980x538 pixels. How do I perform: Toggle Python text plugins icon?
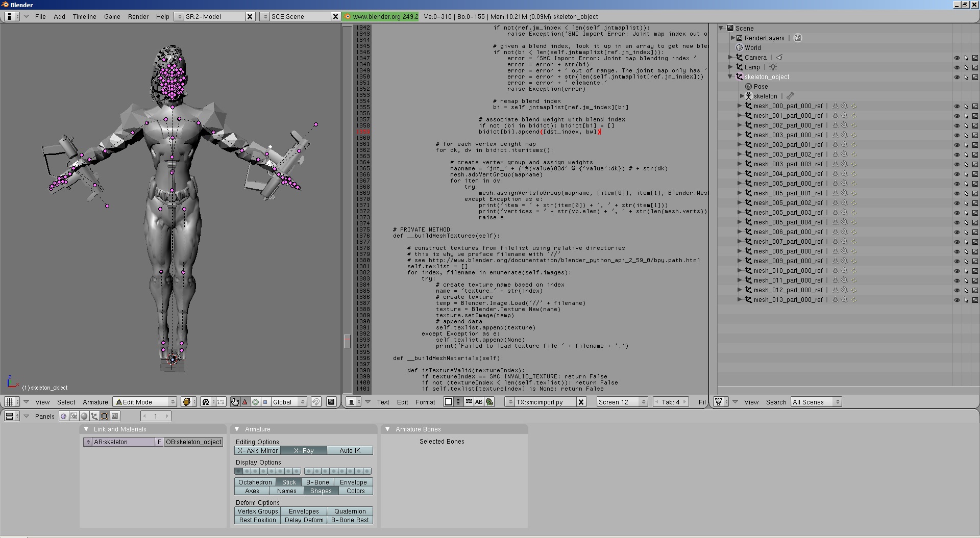489,402
